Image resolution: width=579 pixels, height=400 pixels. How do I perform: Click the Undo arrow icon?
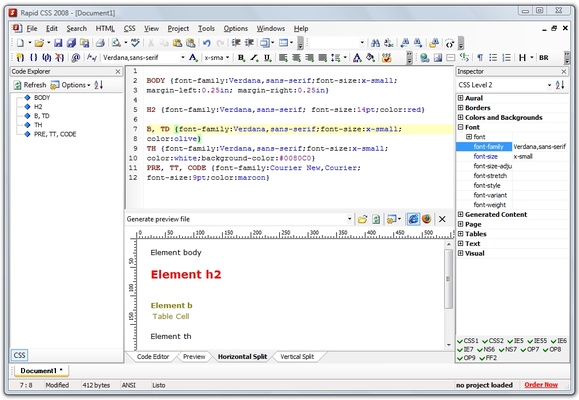(x=207, y=43)
